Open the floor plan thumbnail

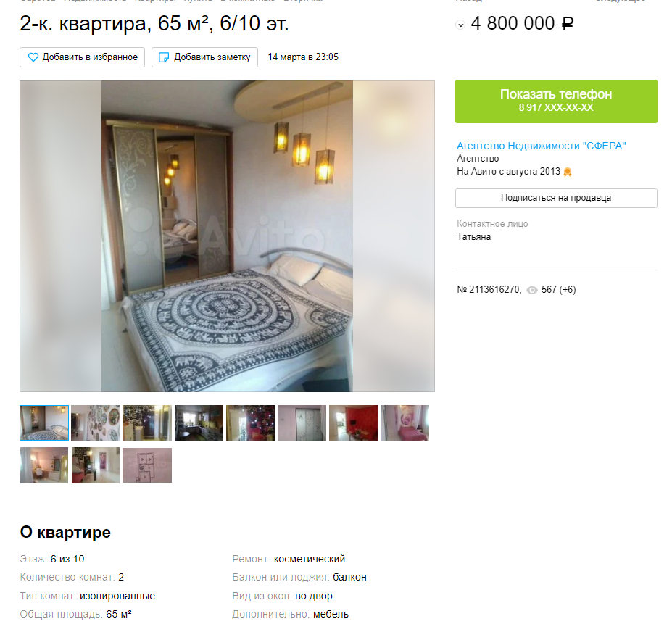point(147,465)
